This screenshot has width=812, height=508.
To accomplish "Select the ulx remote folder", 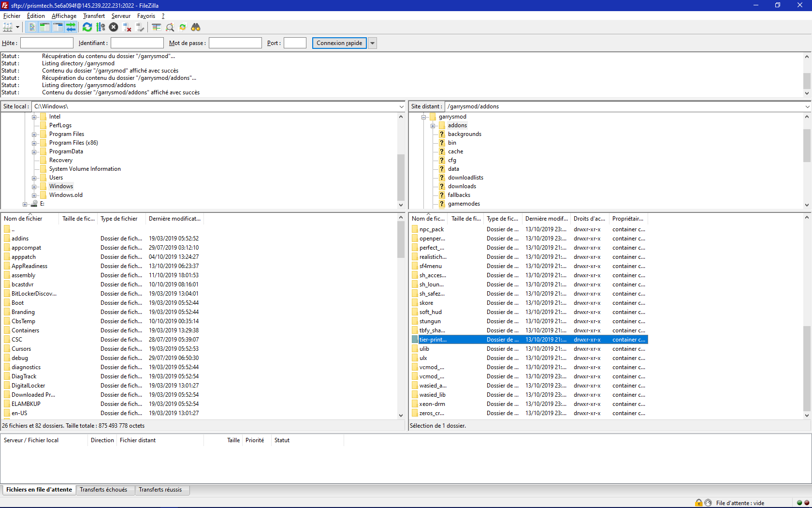I will click(529, 358).
